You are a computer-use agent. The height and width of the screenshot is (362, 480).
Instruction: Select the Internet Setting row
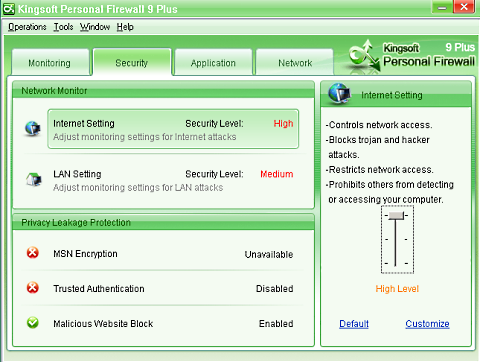tap(173, 129)
